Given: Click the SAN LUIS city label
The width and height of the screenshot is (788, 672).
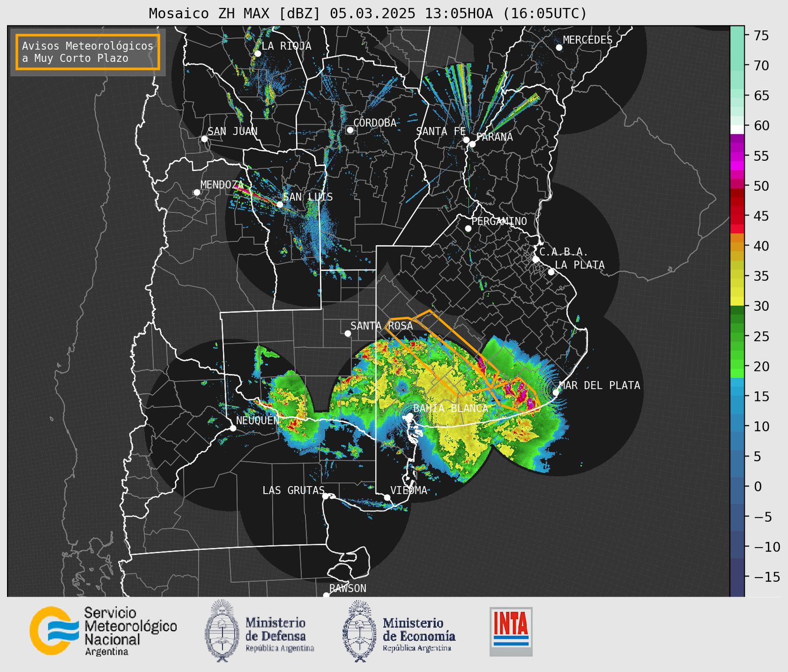Looking at the screenshot, I should coord(308,197).
